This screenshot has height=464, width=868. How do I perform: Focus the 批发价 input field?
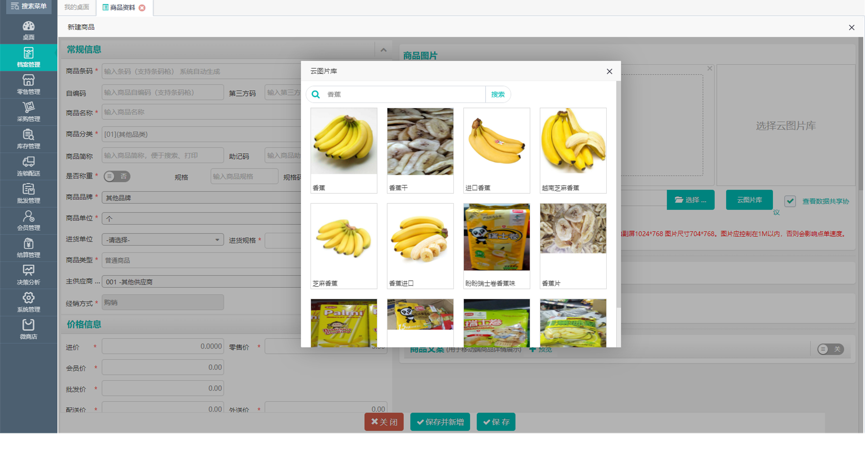tap(162, 388)
